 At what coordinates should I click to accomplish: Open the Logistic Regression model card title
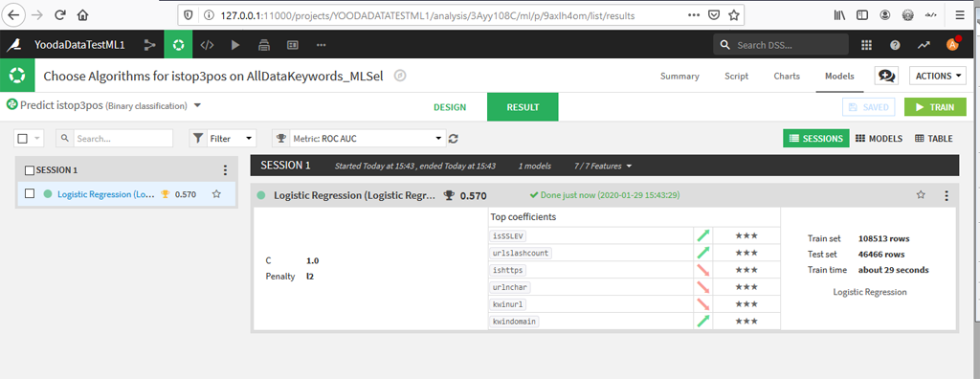[x=355, y=196]
